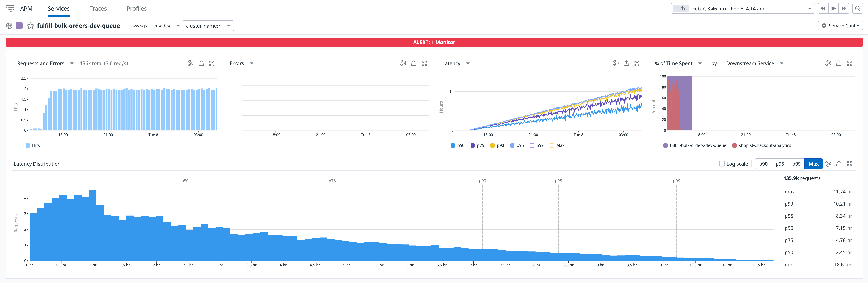Click the Datadog logo in the top left
Image resolution: width=868 pixels, height=283 pixels.
click(x=10, y=9)
